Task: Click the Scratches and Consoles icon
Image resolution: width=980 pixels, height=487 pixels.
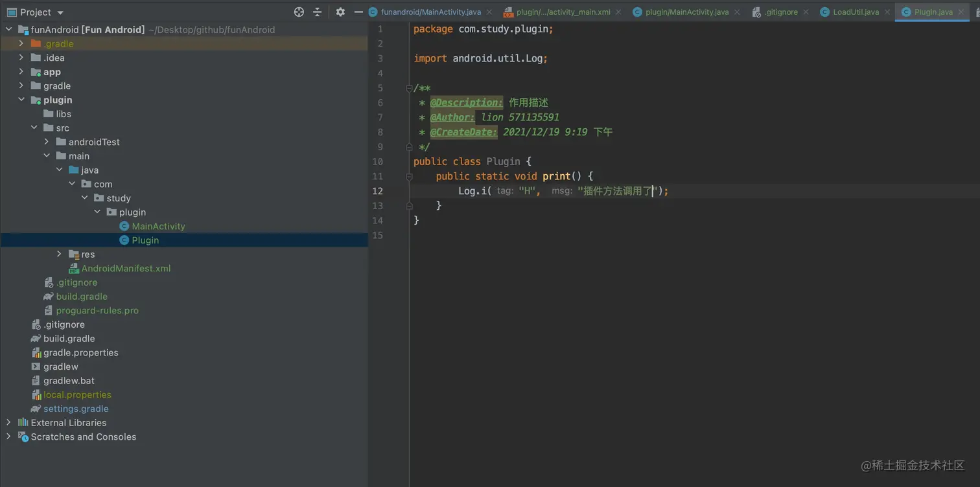Action: tap(23, 437)
